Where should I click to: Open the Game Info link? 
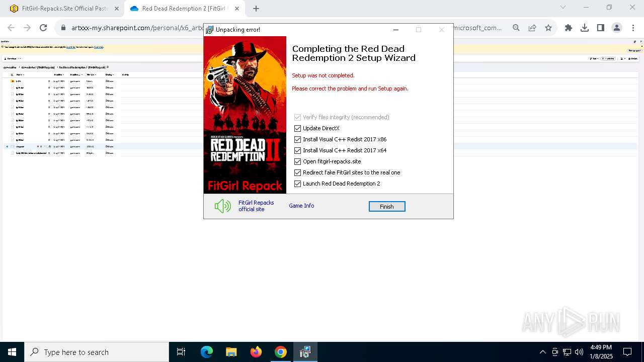[x=301, y=206]
